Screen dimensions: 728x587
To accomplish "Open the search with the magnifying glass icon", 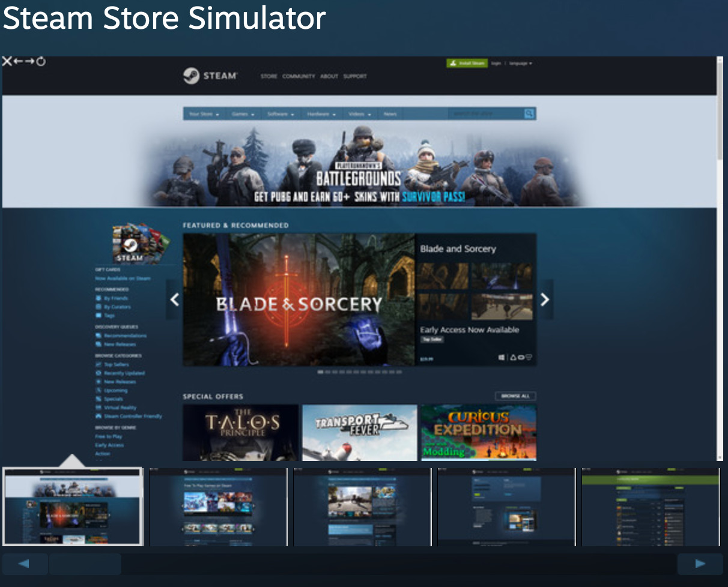I will [528, 113].
